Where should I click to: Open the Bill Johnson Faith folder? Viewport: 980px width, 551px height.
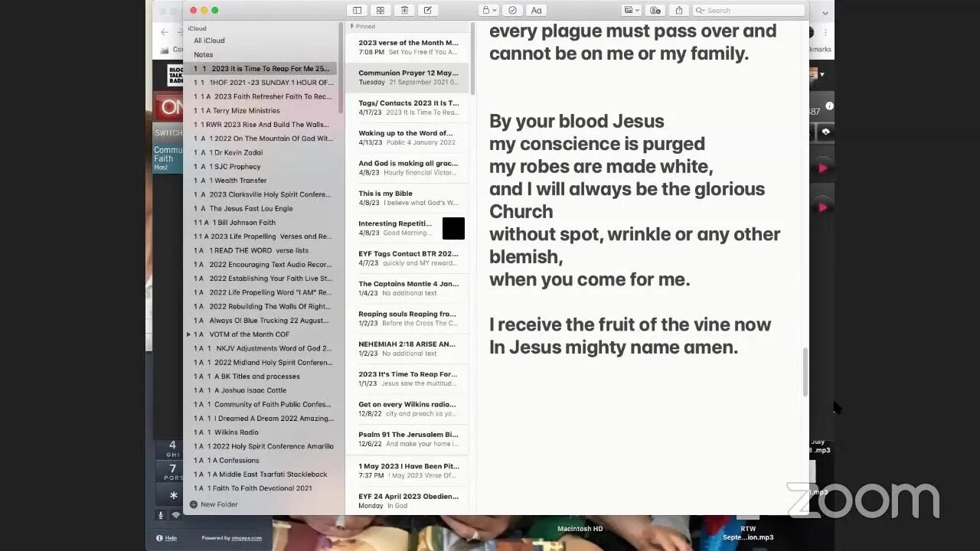[261, 223]
